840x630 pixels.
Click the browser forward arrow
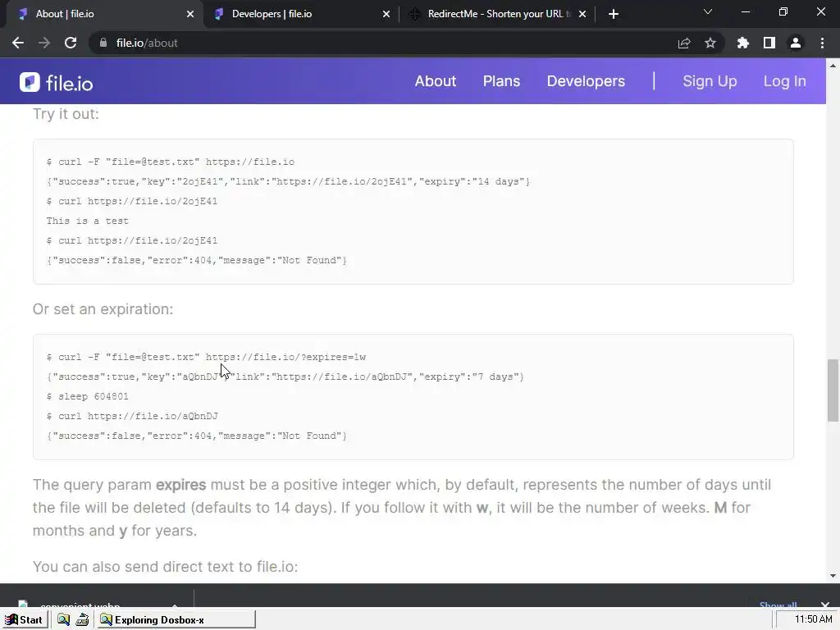pyautogui.click(x=44, y=43)
